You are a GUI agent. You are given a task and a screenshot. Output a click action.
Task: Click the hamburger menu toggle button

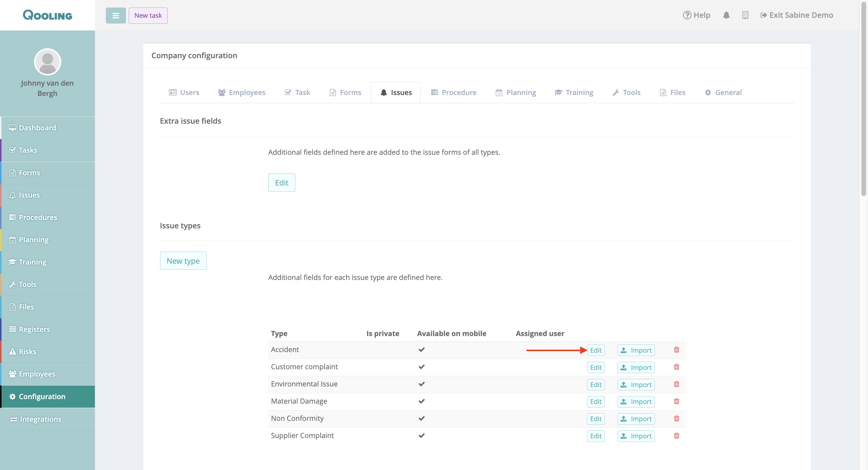click(x=115, y=15)
